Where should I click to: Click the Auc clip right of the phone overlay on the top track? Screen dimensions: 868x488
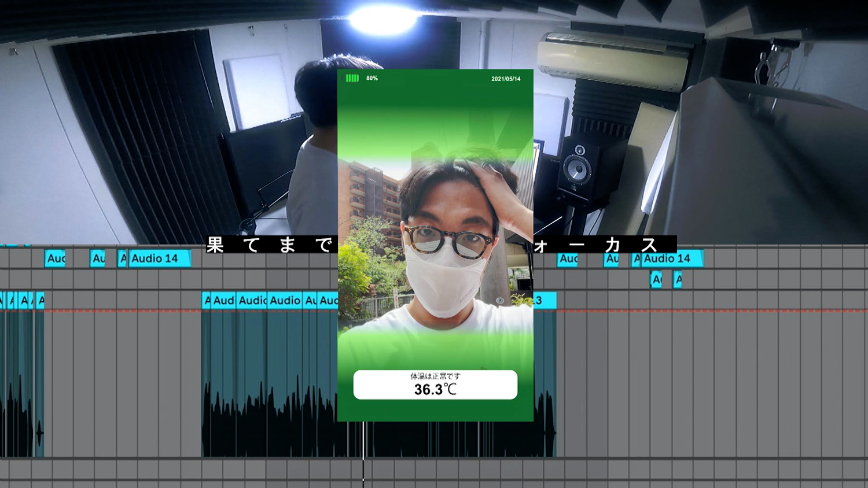click(x=568, y=259)
